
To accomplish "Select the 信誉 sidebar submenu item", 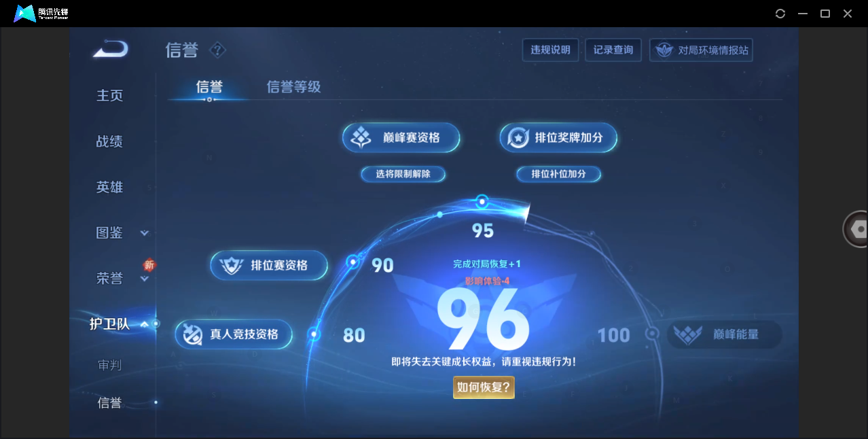I will [110, 403].
